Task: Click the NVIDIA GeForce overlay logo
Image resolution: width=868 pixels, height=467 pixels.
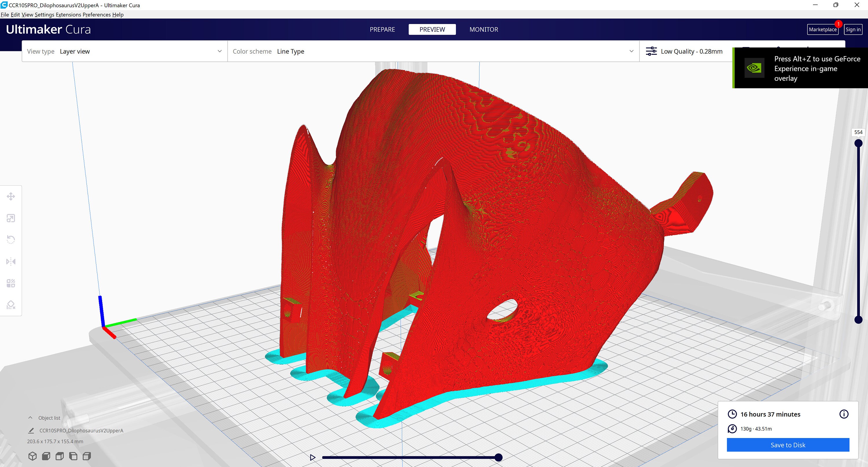Action: click(754, 68)
